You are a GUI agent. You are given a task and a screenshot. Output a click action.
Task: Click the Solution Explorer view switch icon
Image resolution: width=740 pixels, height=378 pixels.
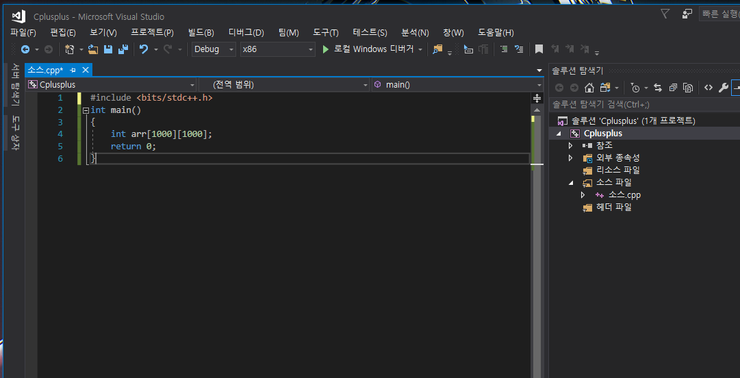click(x=605, y=88)
